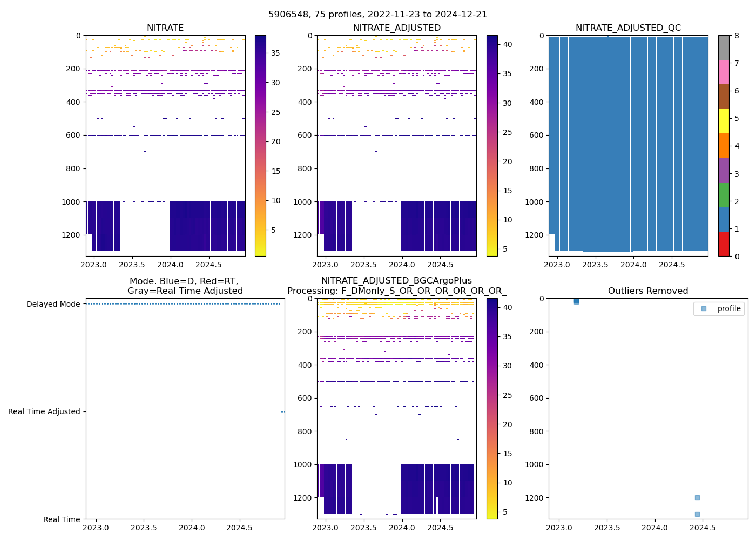Click the NITRATE plot colorbar
This screenshot has height=540, width=756.
[x=260, y=146]
